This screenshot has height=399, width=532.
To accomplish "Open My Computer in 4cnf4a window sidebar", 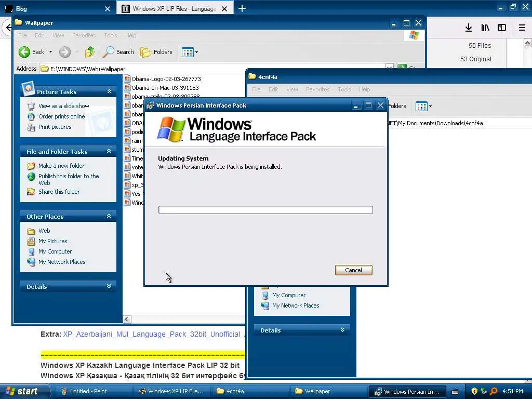I will pyautogui.click(x=289, y=295).
